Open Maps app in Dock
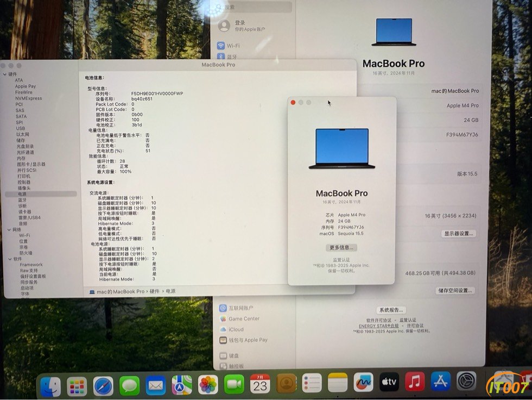532x400 pixels. coord(181,385)
